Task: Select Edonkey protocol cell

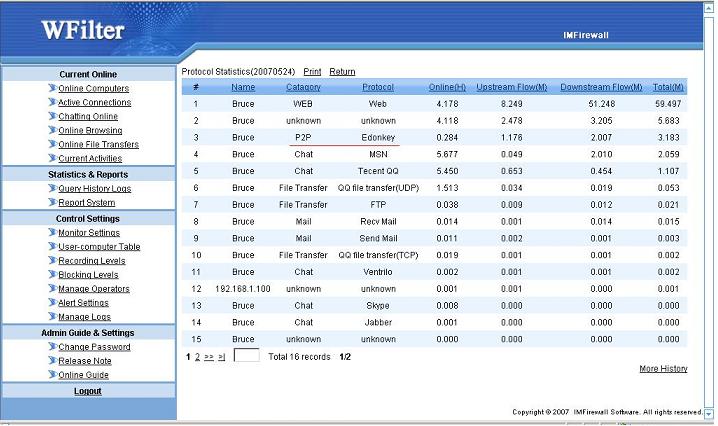Action: (378, 137)
